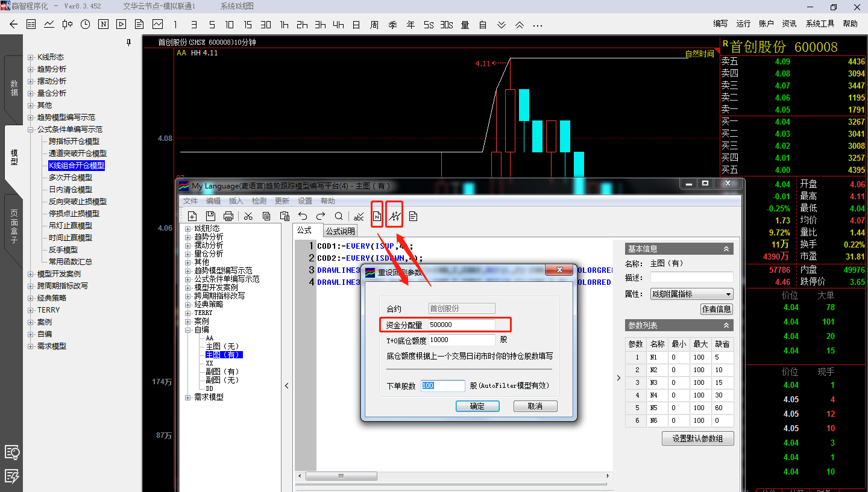
Task: Collapse the 参数列表 section
Action: point(726,326)
